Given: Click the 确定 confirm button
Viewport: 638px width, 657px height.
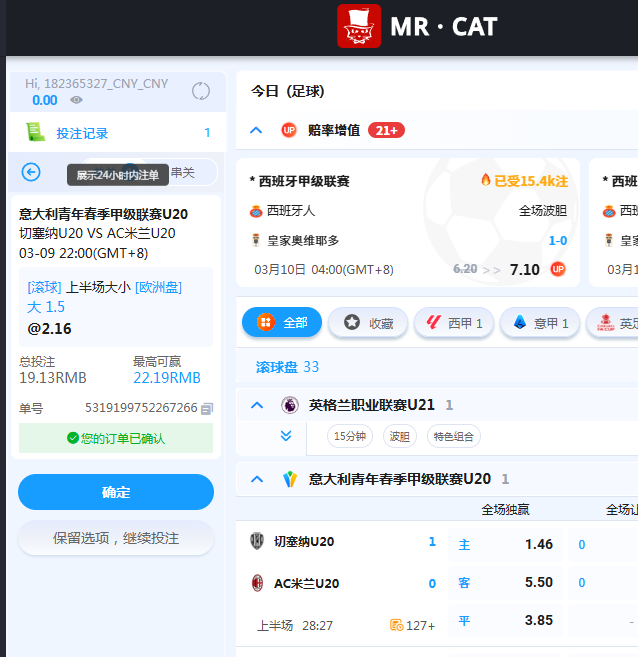Looking at the screenshot, I should pyautogui.click(x=116, y=492).
